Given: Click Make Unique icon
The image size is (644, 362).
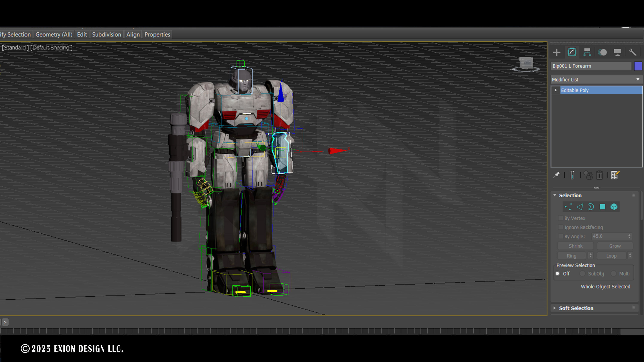Looking at the screenshot, I should [588, 175].
